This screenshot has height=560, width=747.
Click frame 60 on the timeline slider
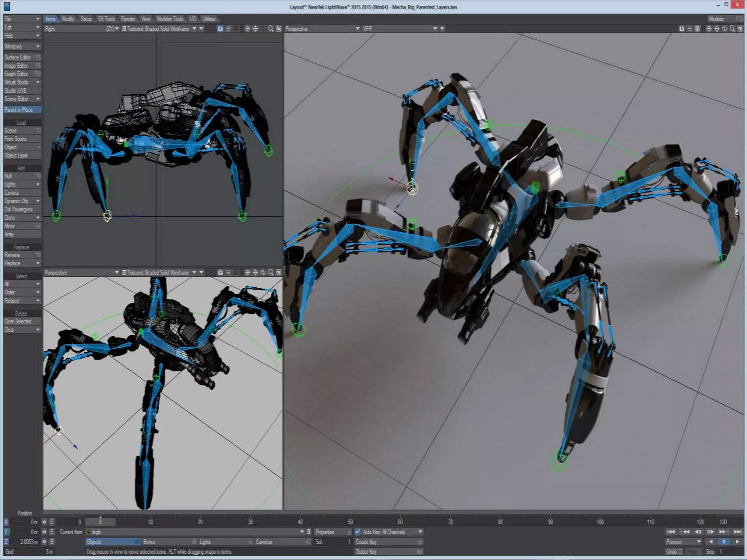[x=400, y=522]
